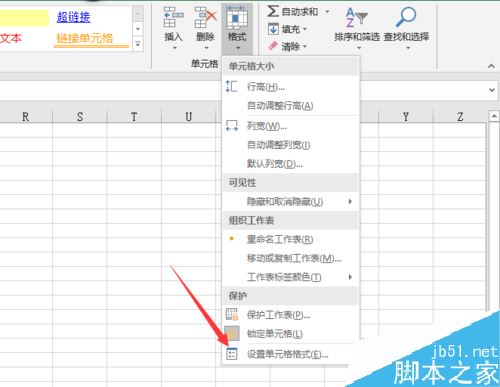The width and height of the screenshot is (500, 387).
Task: Choose Move or Copy Sheet (移动或复制工作表)
Action: click(291, 258)
